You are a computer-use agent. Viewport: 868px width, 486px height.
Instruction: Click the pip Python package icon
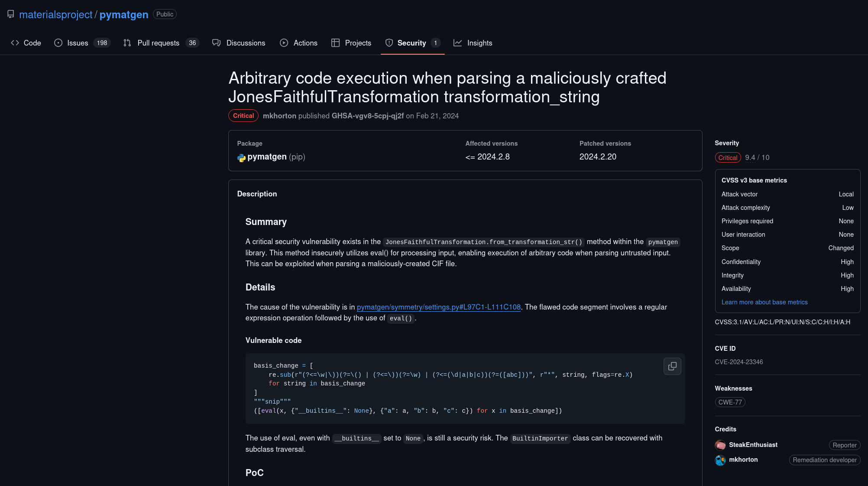(x=241, y=157)
